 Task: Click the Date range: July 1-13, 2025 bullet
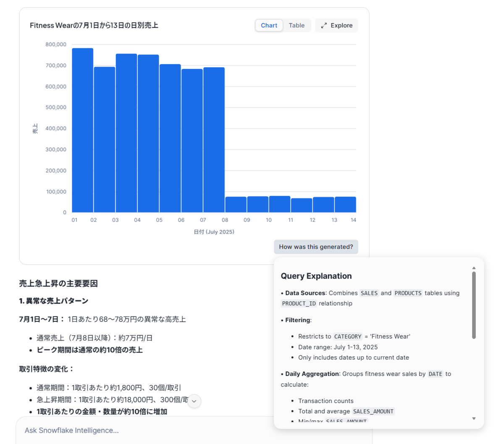pyautogui.click(x=338, y=347)
